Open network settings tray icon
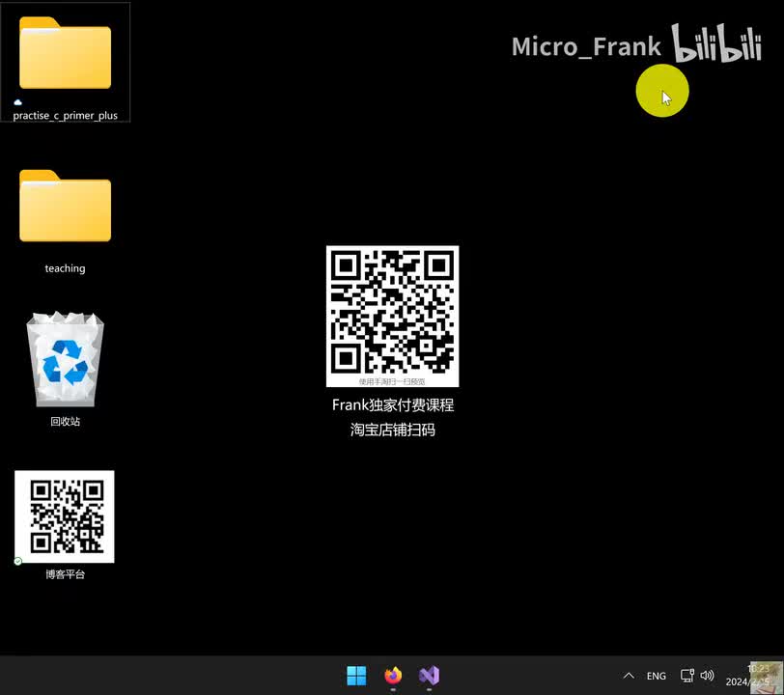The width and height of the screenshot is (784, 695). point(687,676)
